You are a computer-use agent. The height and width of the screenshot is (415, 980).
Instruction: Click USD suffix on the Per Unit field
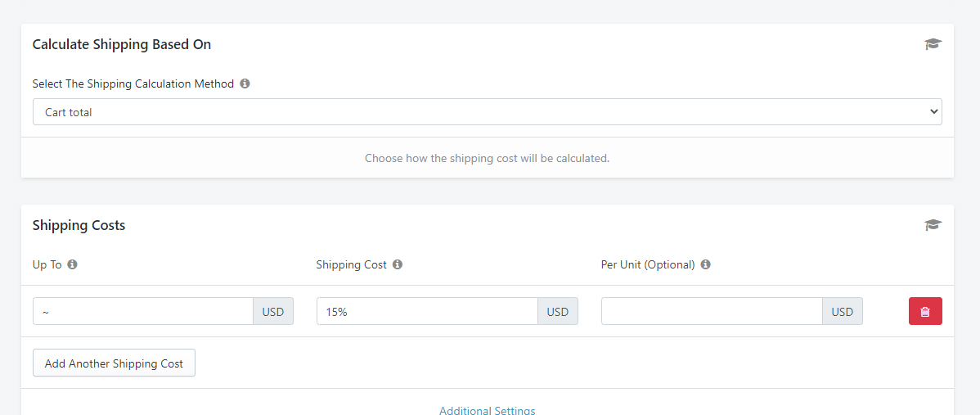pyautogui.click(x=842, y=311)
